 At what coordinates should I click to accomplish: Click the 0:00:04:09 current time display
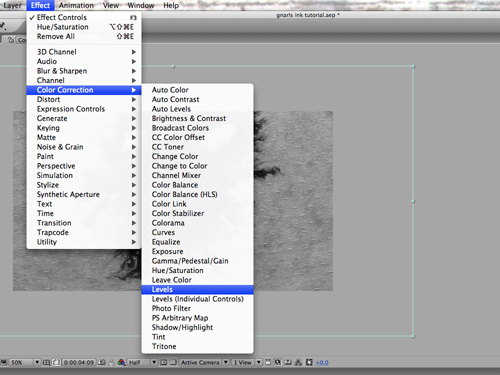tap(79, 362)
